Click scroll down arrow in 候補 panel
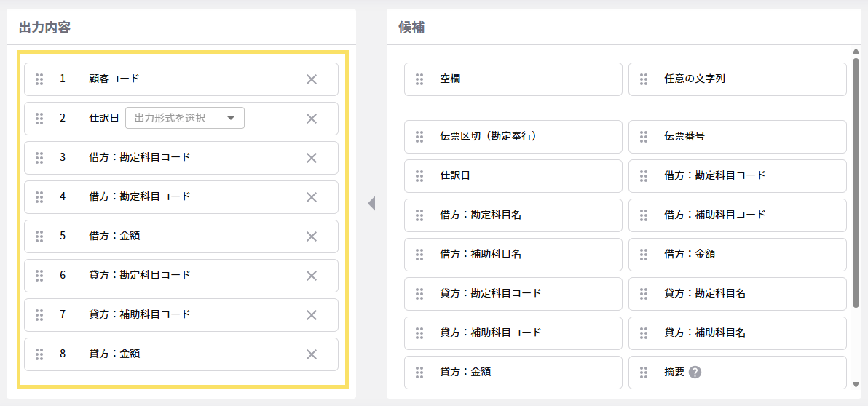868x406 pixels. tap(856, 383)
